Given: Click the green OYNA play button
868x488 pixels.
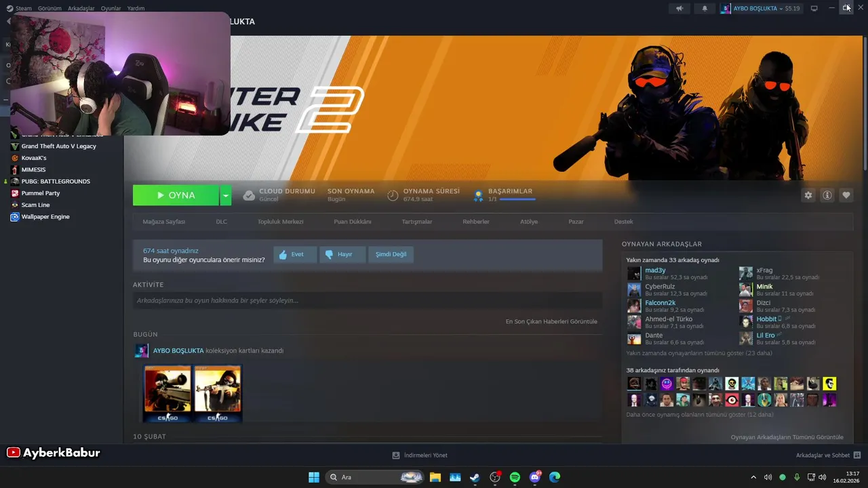Looking at the screenshot, I should coord(176,195).
